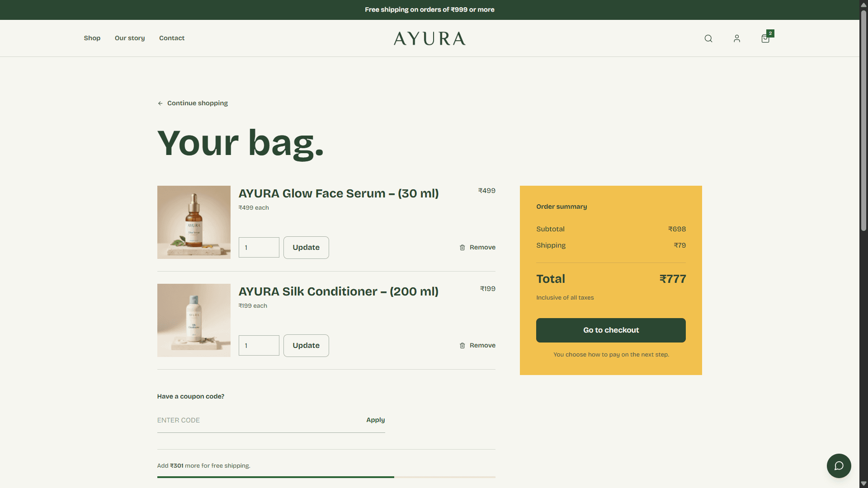Click the AYURA logo

coord(429,38)
